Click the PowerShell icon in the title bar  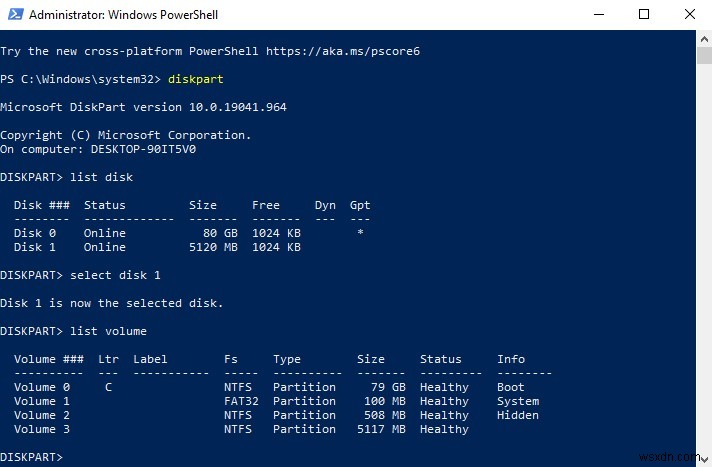[x=14, y=15]
